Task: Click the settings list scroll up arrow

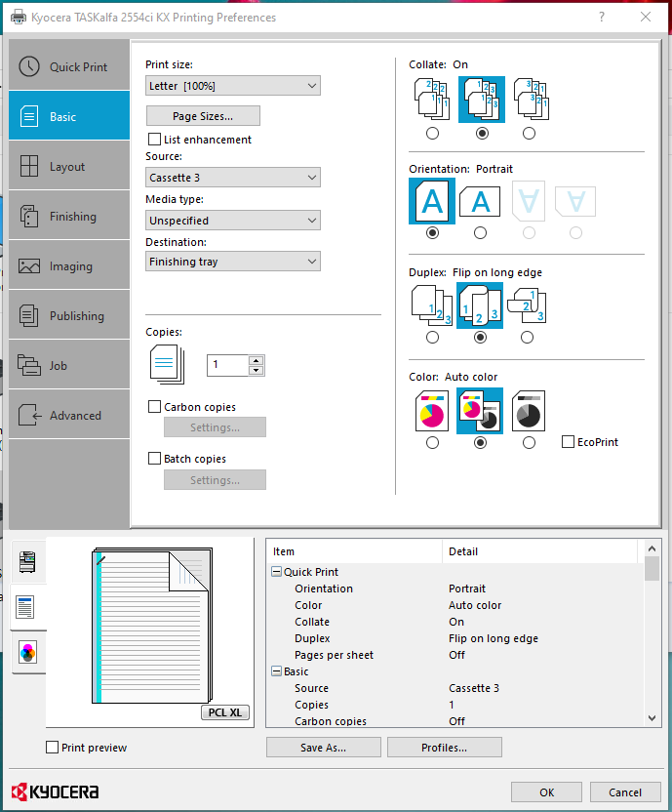Action: [652, 548]
